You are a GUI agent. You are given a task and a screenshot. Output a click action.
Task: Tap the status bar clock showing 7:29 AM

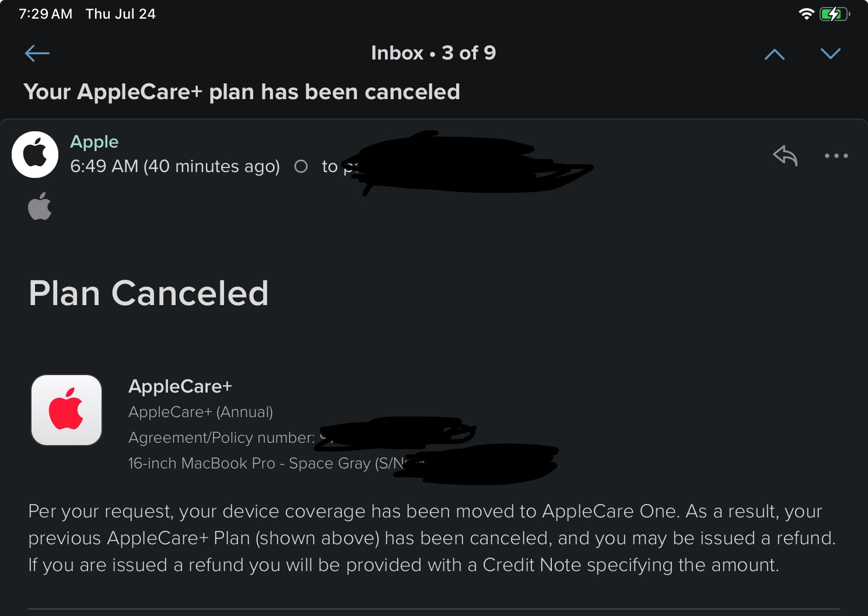45,14
